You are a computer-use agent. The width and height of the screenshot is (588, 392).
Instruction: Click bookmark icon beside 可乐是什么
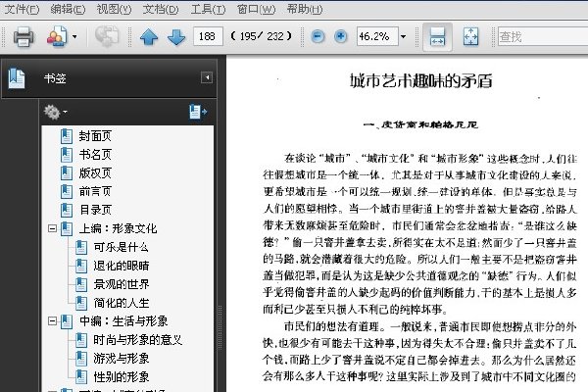click(81, 247)
